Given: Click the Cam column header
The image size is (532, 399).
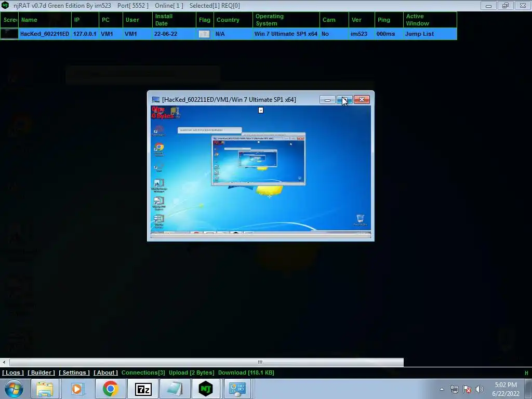Looking at the screenshot, I should coord(334,20).
